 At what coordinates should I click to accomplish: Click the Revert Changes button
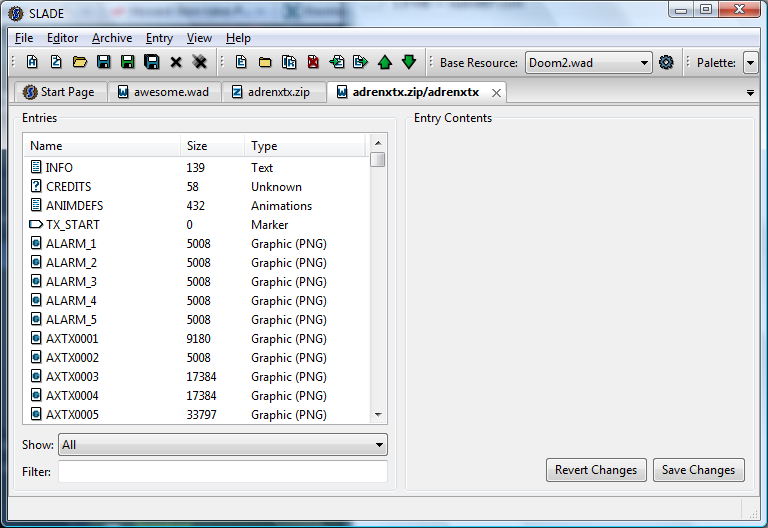pyautogui.click(x=596, y=470)
